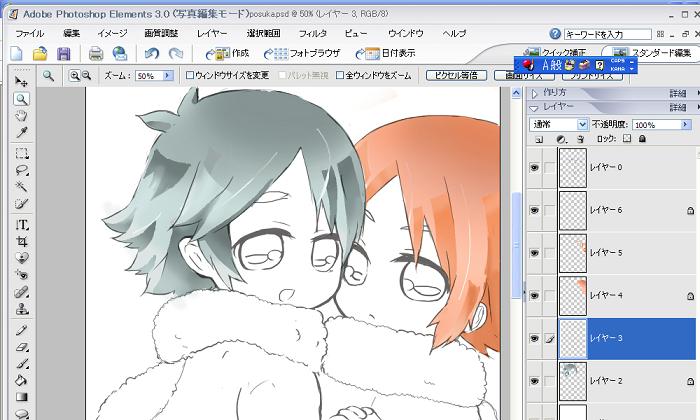Create a new layer icon in Layers panel
Image resolution: width=700 pixels, height=420 pixels.
coord(539,139)
